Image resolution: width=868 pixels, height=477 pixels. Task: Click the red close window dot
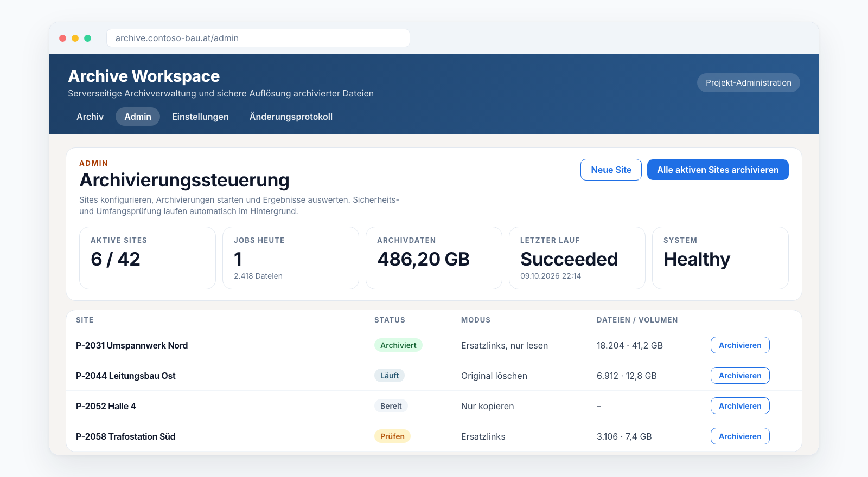pyautogui.click(x=62, y=38)
